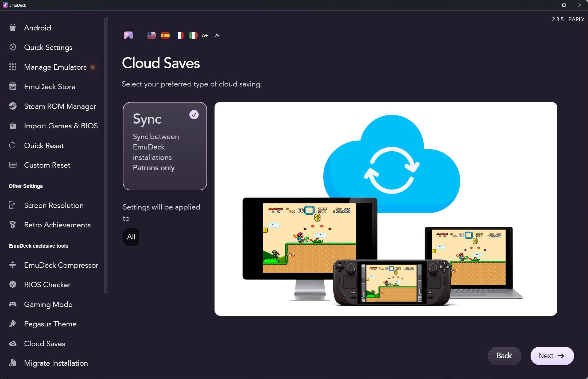Click the cloud sync illustration image
Viewport: 588px width, 379px height.
pos(386,209)
